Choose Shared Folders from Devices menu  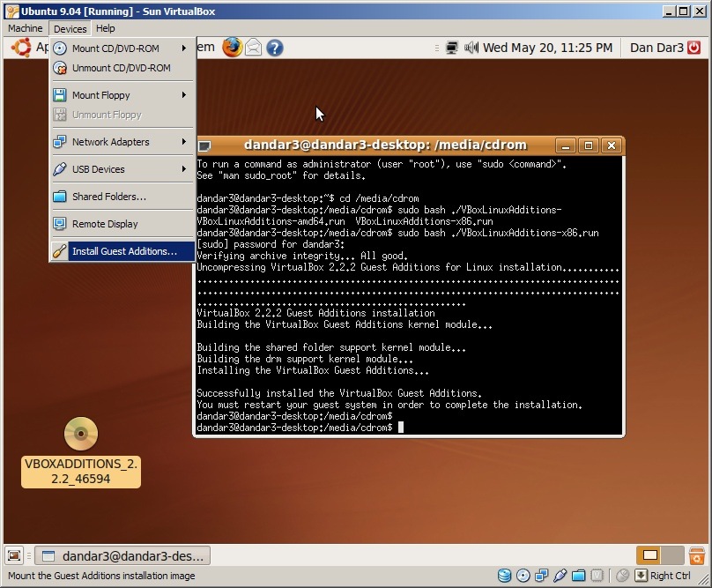point(109,197)
